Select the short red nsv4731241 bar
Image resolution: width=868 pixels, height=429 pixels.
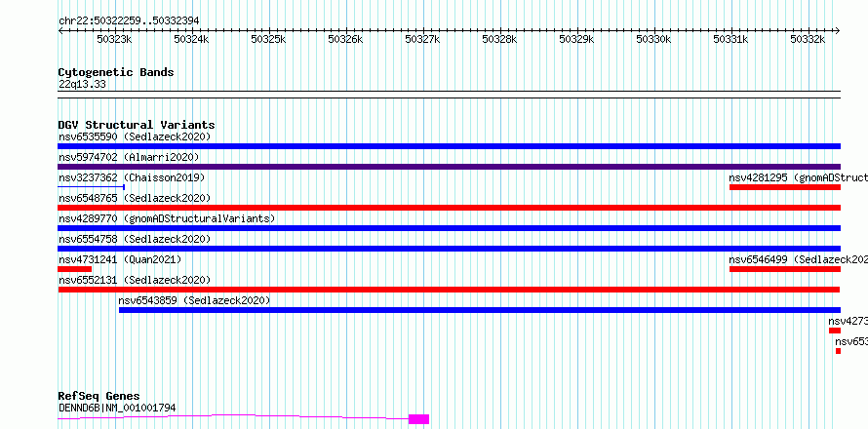[75, 269]
